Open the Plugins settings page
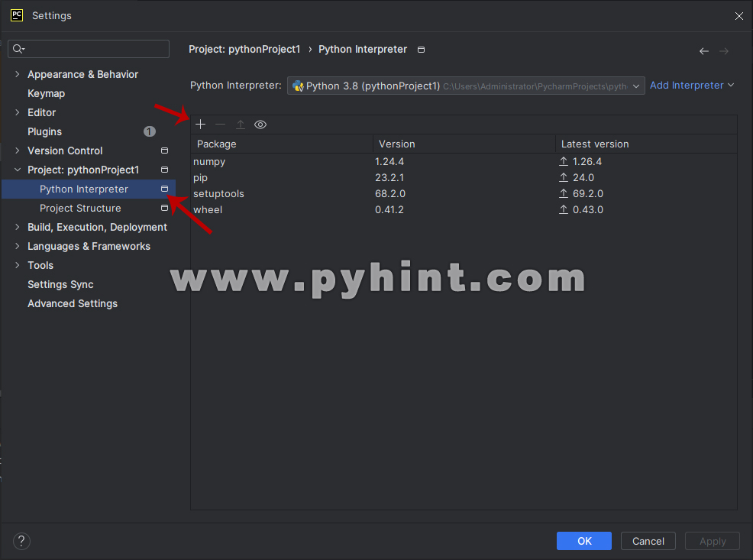753x560 pixels. pos(44,131)
